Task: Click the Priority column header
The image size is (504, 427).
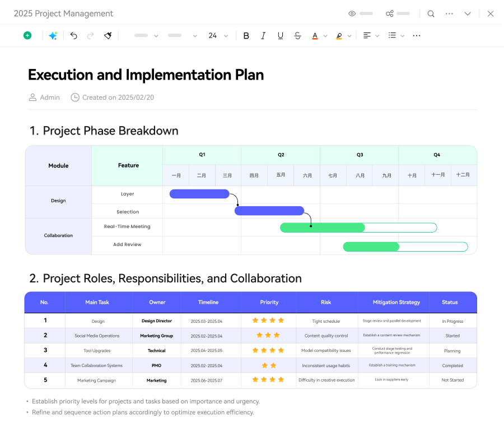Action: pos(269,302)
